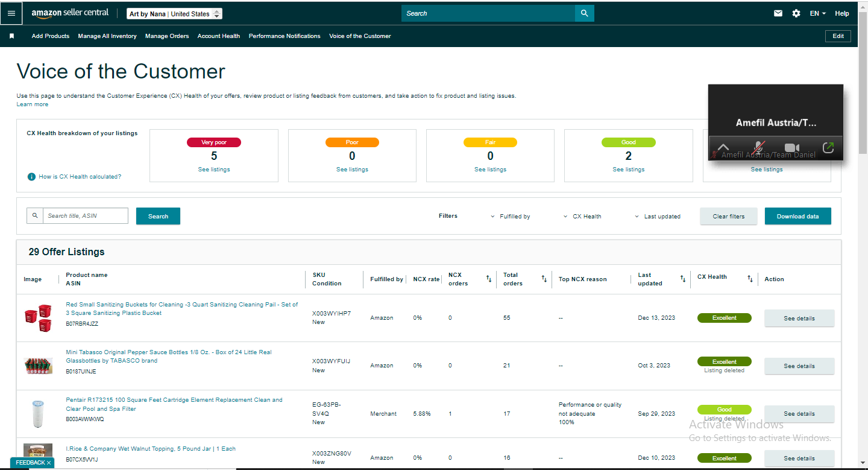Open the Art by Nana marketplace selector
The width and height of the screenshot is (868, 470).
tap(174, 14)
